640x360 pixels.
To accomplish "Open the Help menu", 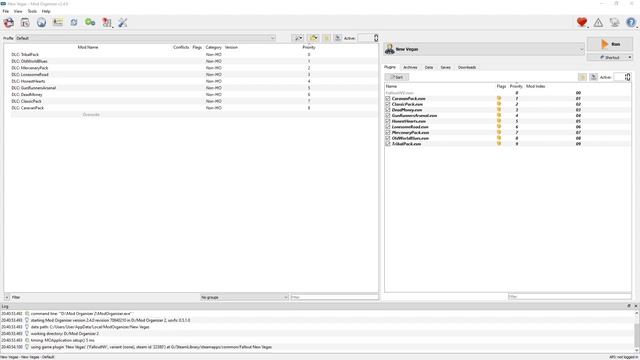I will tap(46, 11).
